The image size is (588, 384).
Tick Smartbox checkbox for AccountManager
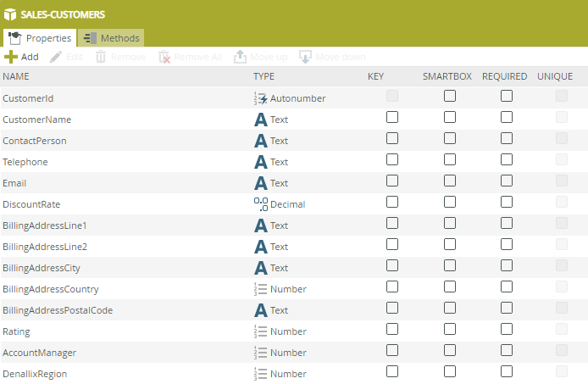(x=450, y=351)
